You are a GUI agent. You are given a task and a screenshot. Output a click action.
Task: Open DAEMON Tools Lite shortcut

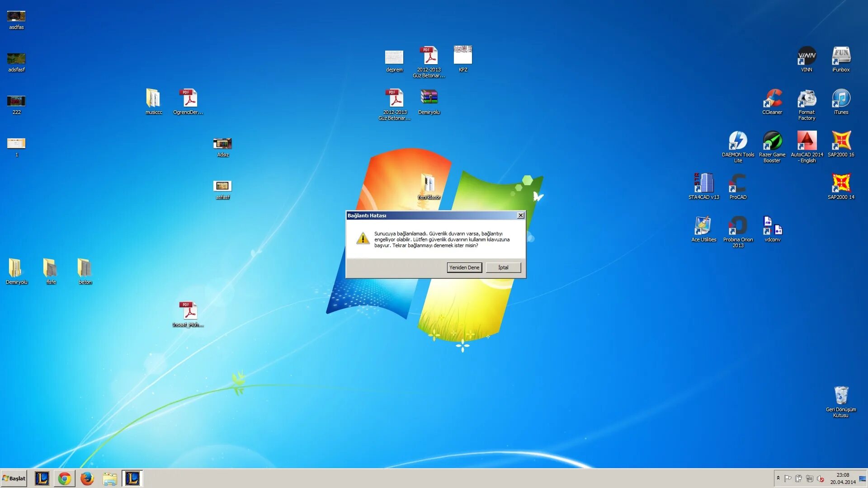pyautogui.click(x=738, y=141)
